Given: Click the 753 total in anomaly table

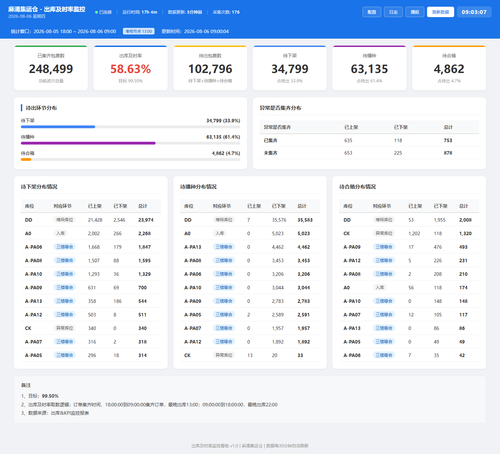Looking at the screenshot, I should point(448,140).
